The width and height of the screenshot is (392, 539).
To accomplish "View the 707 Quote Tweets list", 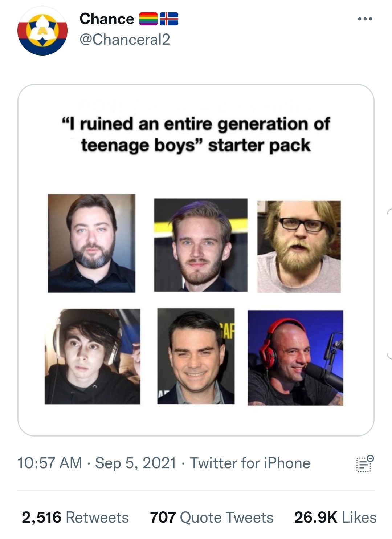I will [x=212, y=518].
